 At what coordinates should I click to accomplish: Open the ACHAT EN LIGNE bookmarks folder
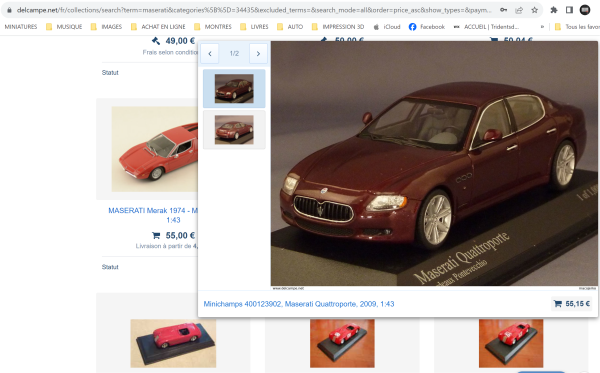[x=158, y=27]
